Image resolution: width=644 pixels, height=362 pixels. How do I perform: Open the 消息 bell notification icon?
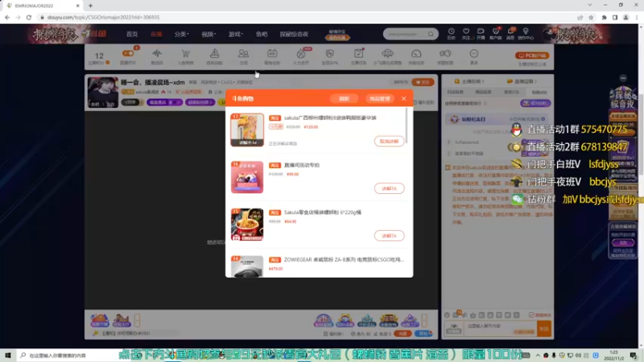point(510,31)
